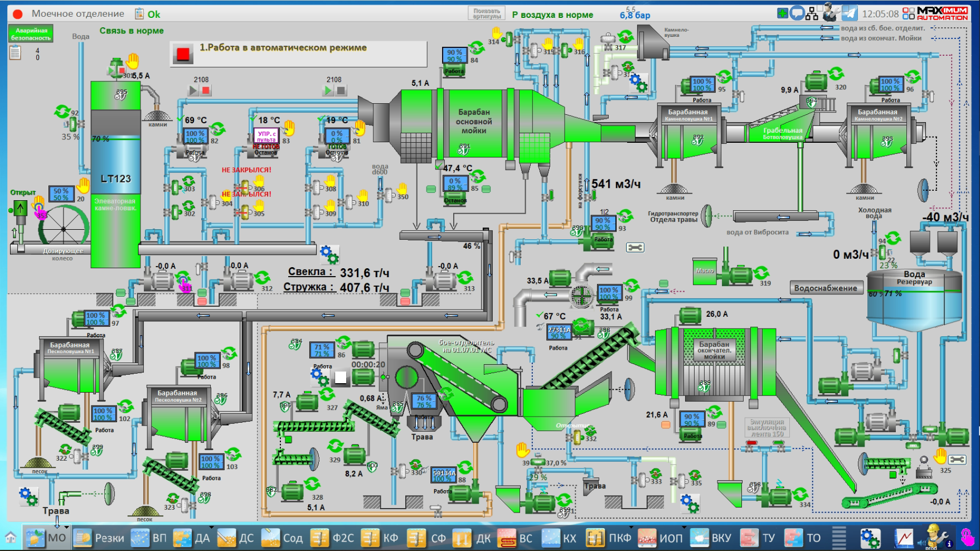Toggle manual mode hand icon on valve 306
This screenshot has height=551, width=980.
[x=259, y=181]
